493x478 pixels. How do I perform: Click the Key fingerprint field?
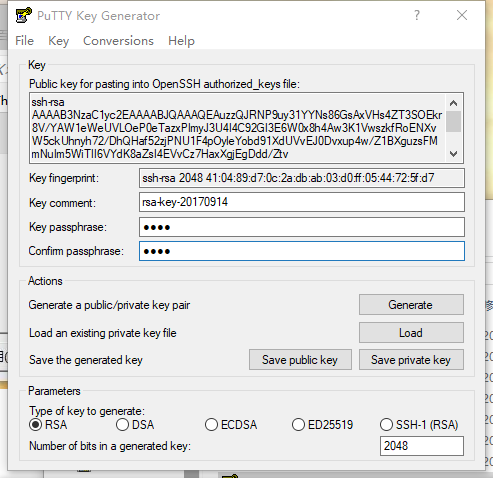[302, 178]
